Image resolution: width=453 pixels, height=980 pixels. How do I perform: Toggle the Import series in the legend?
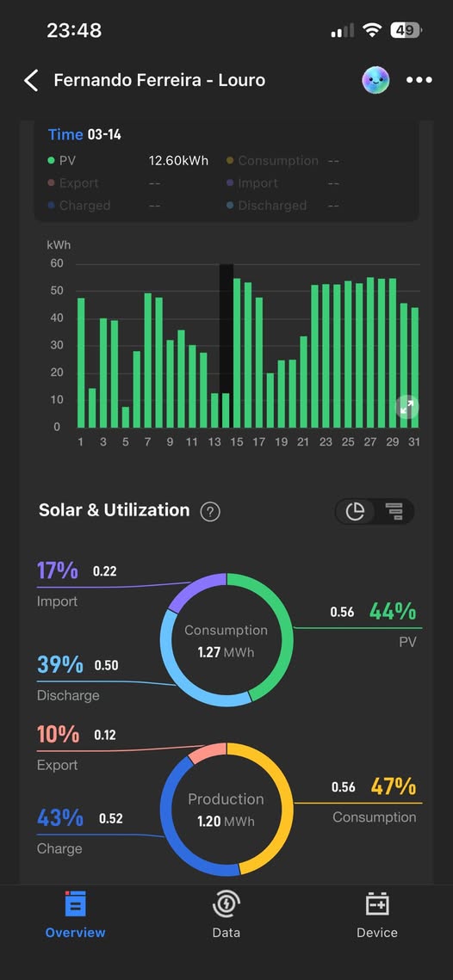click(251, 183)
